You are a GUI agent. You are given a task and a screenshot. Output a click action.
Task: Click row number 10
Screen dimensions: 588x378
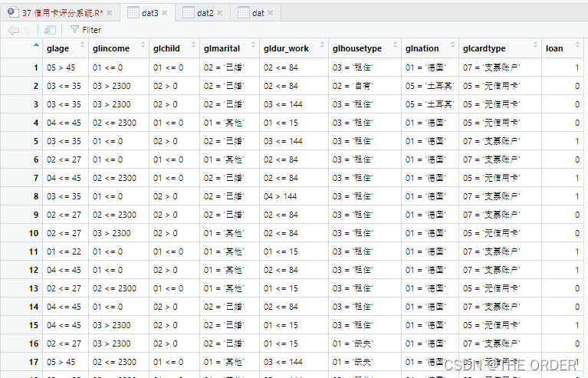(34, 233)
